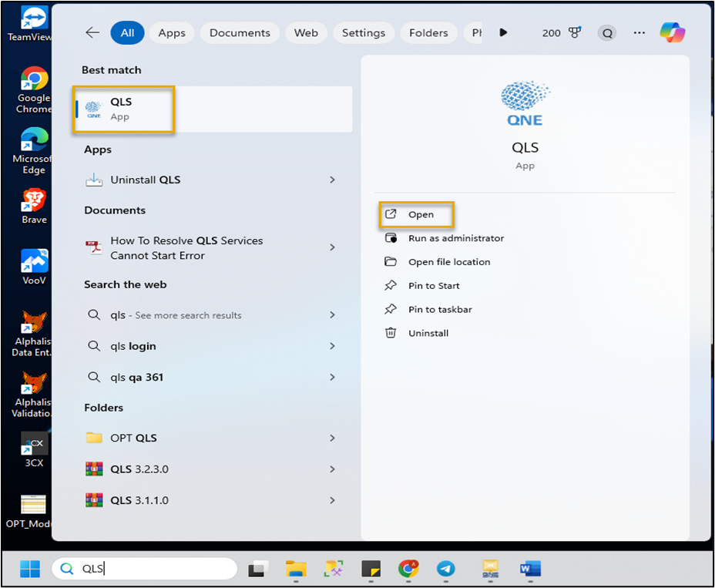
Task: Expand qls qa 361 suggestion chevron
Action: point(332,377)
